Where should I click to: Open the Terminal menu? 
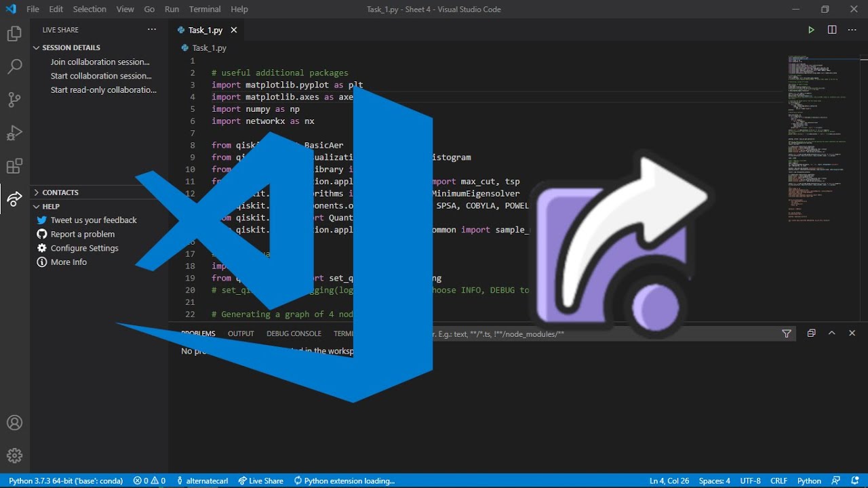(x=205, y=9)
